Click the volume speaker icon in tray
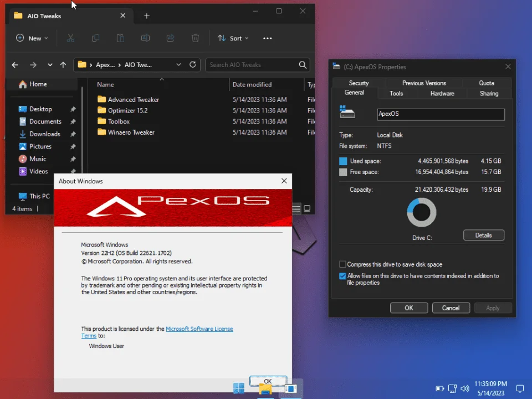532x399 pixels. pos(465,388)
